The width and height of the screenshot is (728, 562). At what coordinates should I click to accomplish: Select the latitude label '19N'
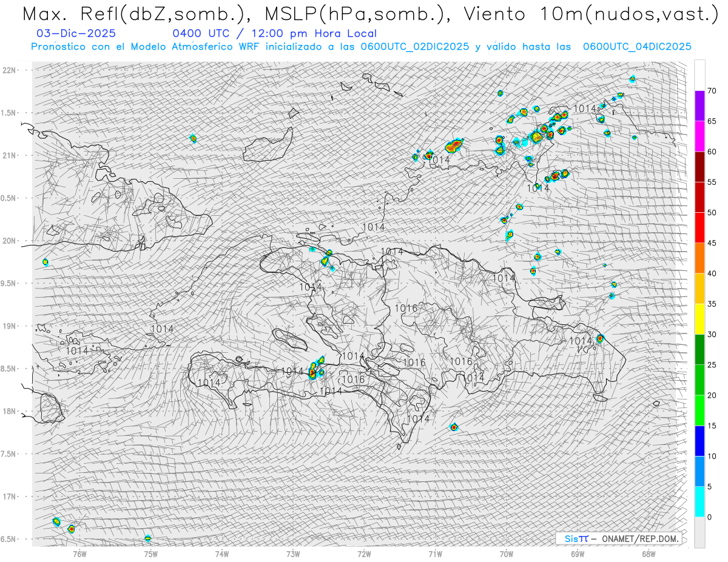pyautogui.click(x=10, y=326)
